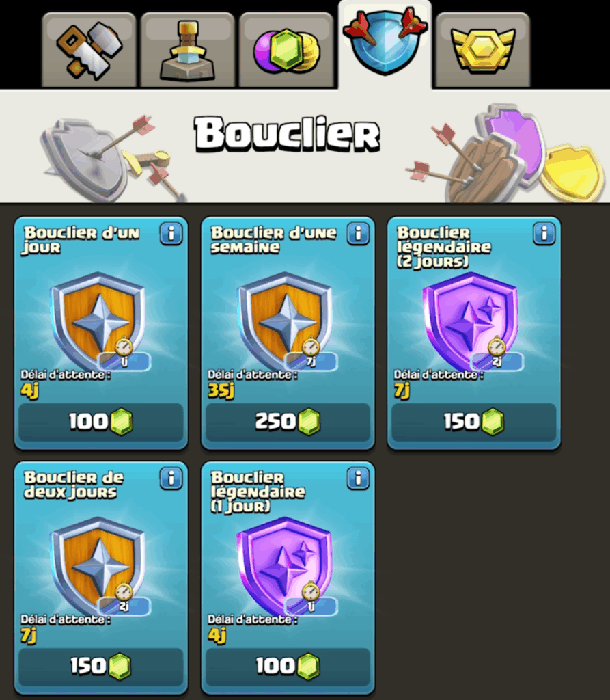Image resolution: width=610 pixels, height=700 pixels.
Task: Show info for Bouclier de deux jours
Action: point(171,479)
